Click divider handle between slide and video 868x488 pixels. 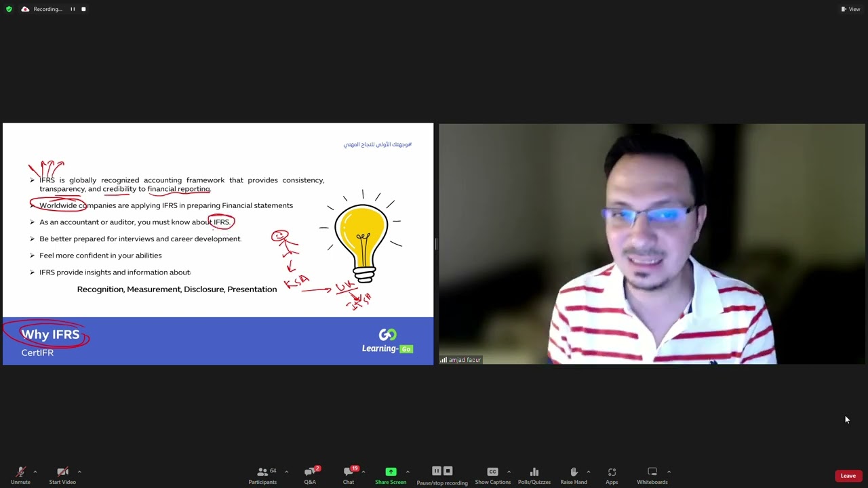pos(436,244)
